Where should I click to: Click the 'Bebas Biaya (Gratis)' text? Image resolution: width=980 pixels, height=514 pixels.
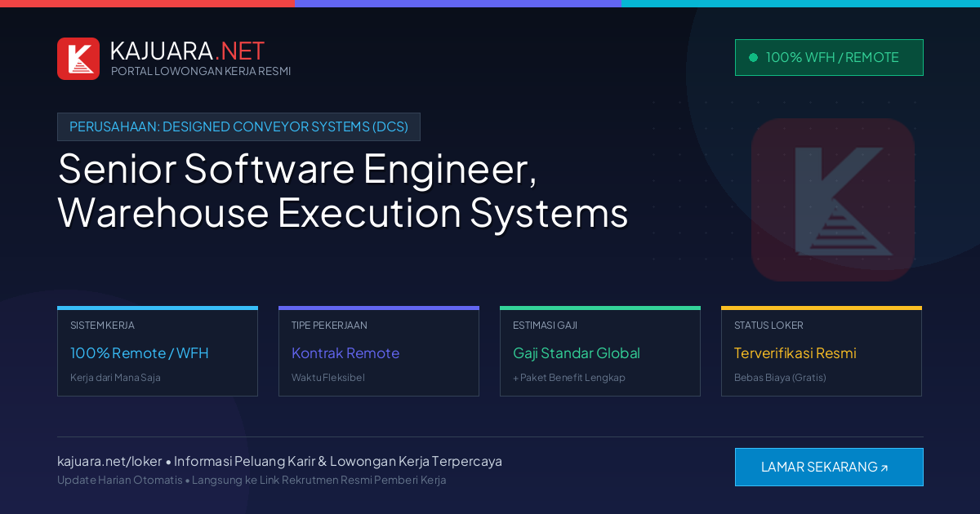click(780, 378)
